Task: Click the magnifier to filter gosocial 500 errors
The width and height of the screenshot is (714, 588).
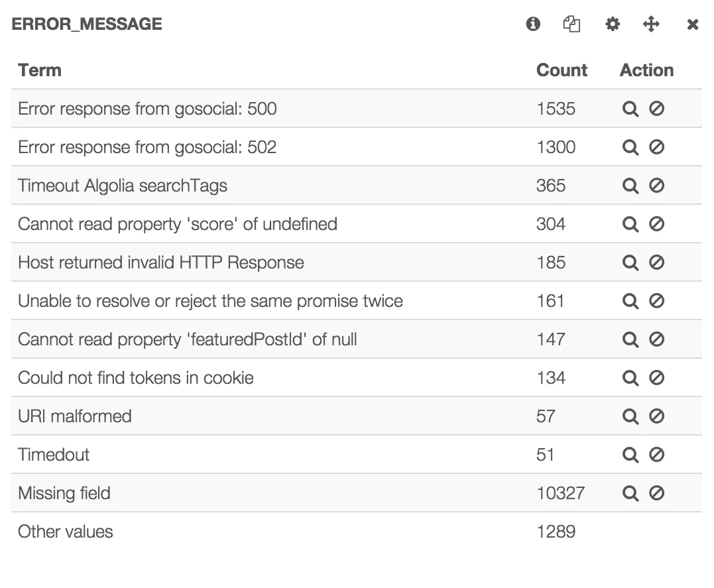Action: 630,109
